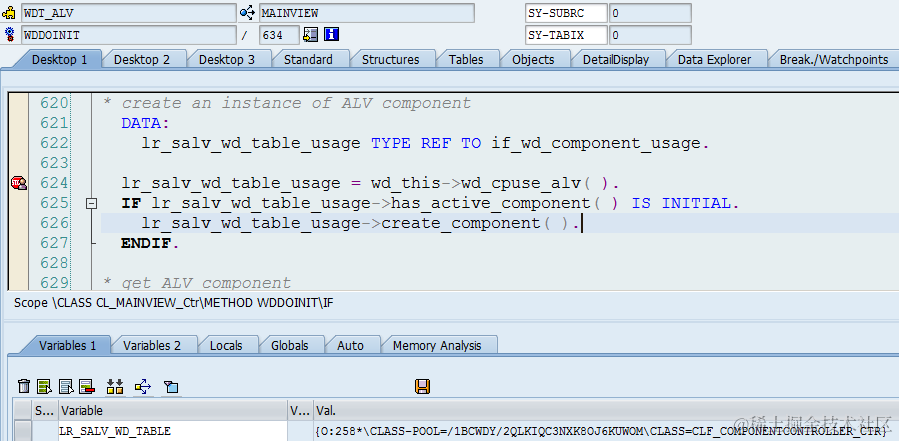This screenshot has height=441, width=899.
Task: Click the Variable column header
Action: click(173, 411)
